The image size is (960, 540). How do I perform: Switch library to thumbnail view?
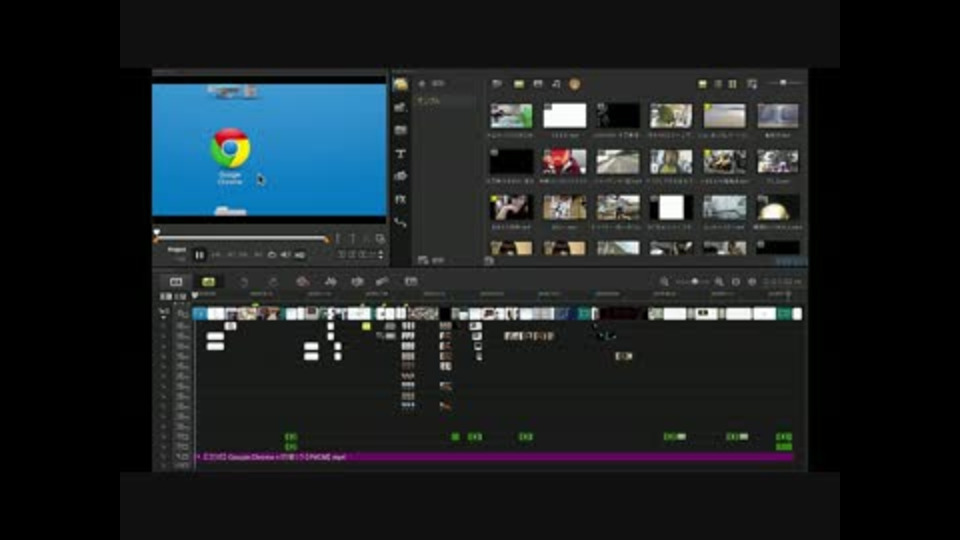(732, 84)
